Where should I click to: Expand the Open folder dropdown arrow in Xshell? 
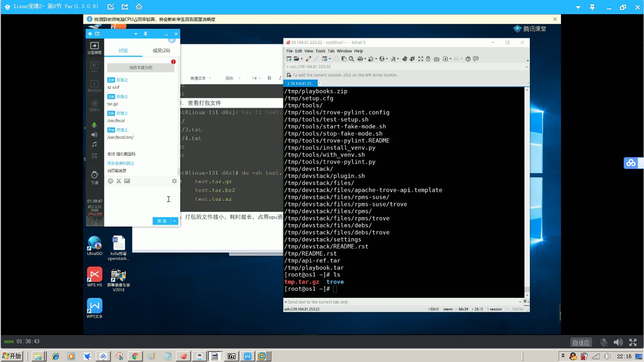tap(301, 59)
